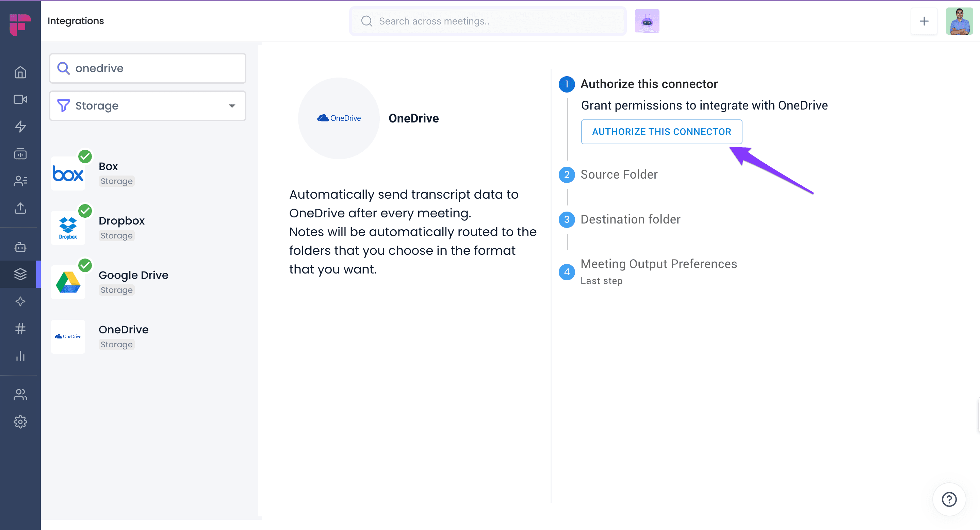Click the Storage tag under OneDrive

pos(116,345)
